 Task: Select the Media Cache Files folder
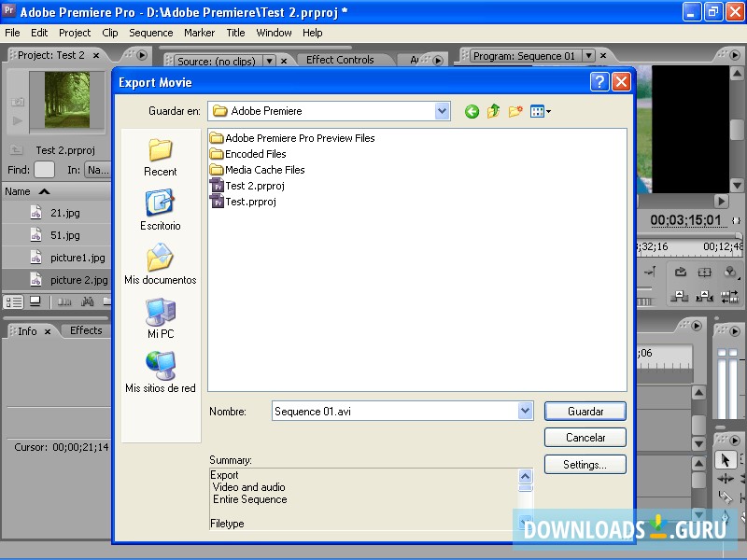point(258,170)
